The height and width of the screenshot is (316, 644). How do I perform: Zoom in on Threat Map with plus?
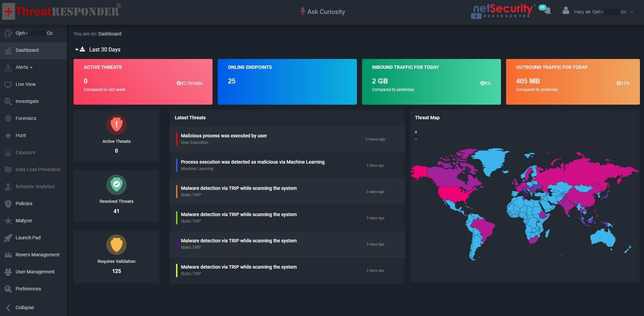[x=416, y=132]
